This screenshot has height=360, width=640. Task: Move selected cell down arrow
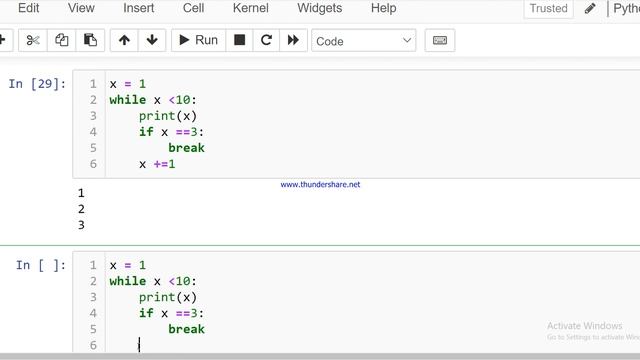point(152,40)
